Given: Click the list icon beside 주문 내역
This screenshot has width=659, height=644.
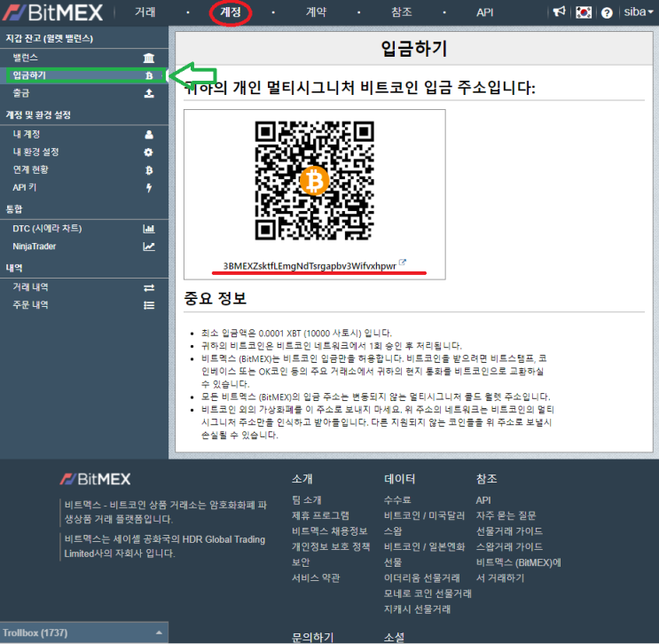Looking at the screenshot, I should (149, 306).
